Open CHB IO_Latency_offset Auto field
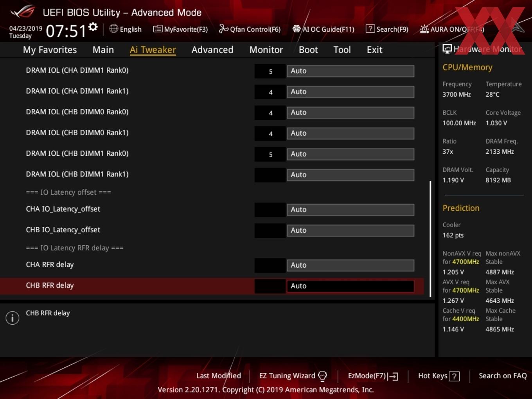This screenshot has height=399, width=532. coord(350,230)
